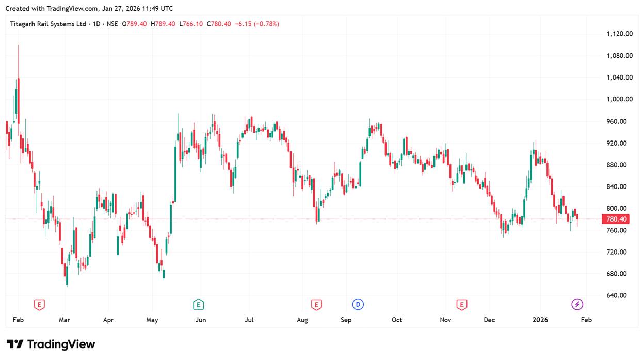Click the Titagarh Rail Systems Ltd title
The height and width of the screenshot is (361, 644).
click(x=49, y=24)
